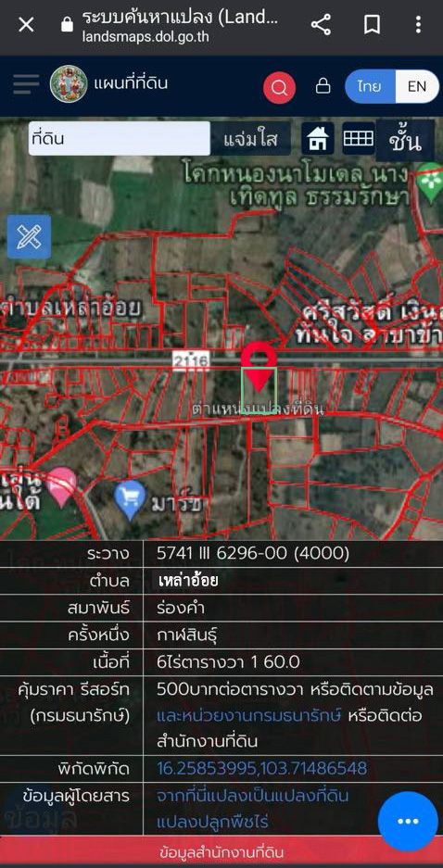This screenshot has width=443, height=868.
Task: Click the แจ่มใส button
Action: tap(250, 139)
